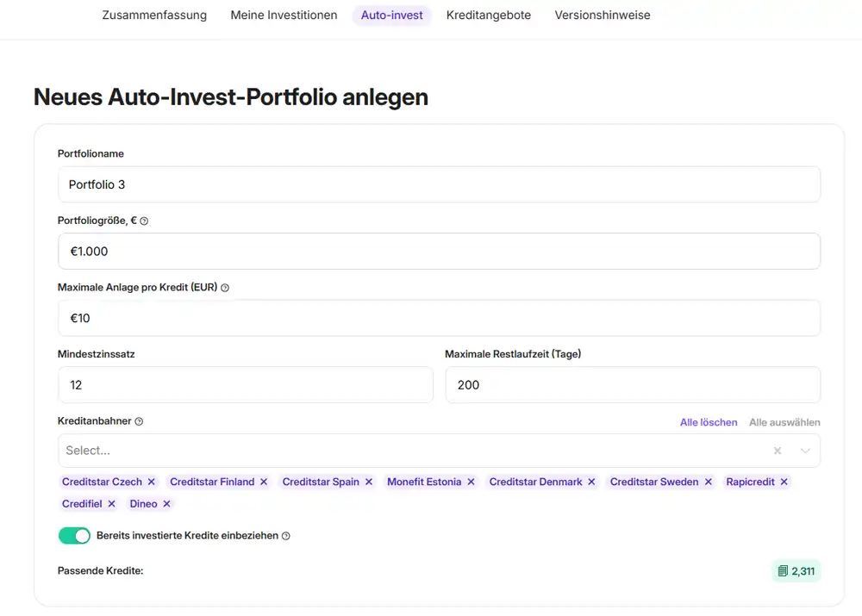This screenshot has height=616, width=862.
Task: Click Alle auswählen link
Action: coord(784,422)
